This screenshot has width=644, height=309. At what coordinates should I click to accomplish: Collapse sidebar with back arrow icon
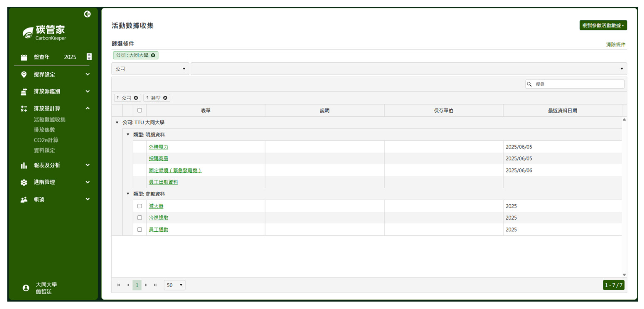pos(87,14)
